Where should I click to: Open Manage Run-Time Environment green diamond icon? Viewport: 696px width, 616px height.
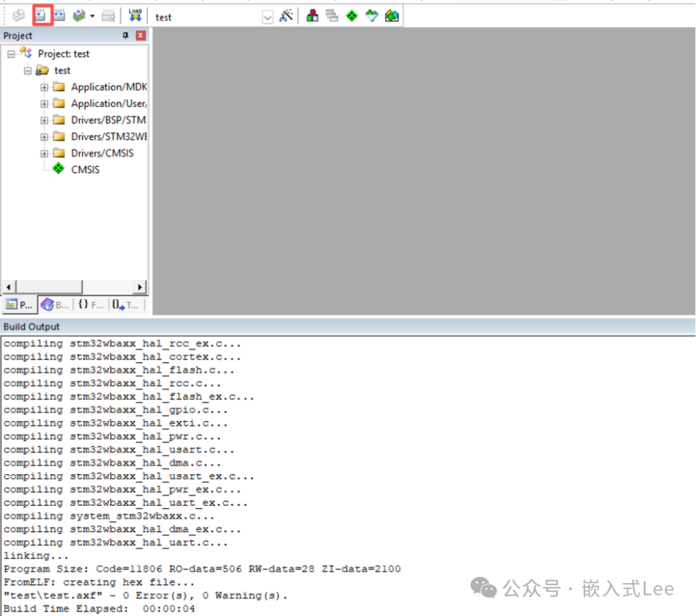352,16
